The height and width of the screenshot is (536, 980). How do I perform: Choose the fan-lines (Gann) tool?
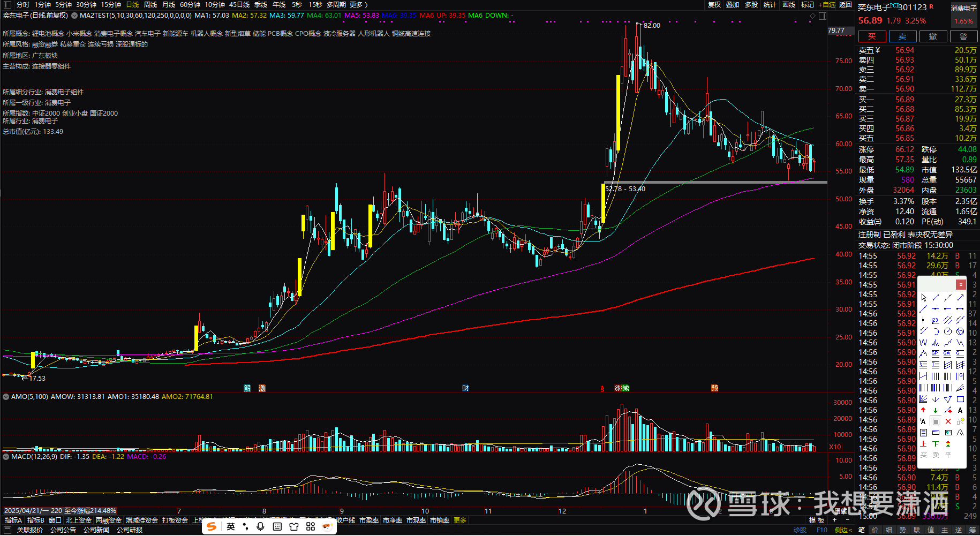(924, 399)
